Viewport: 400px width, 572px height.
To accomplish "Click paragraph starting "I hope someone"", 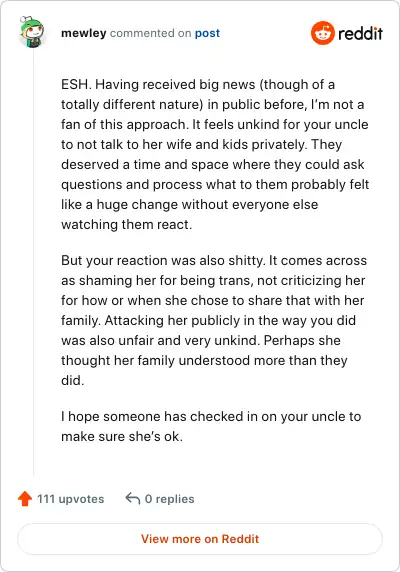I will pyautogui.click(x=211, y=426).
